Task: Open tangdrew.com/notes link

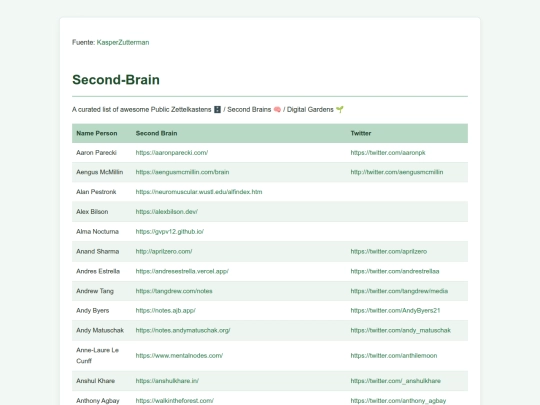Action: (x=174, y=291)
